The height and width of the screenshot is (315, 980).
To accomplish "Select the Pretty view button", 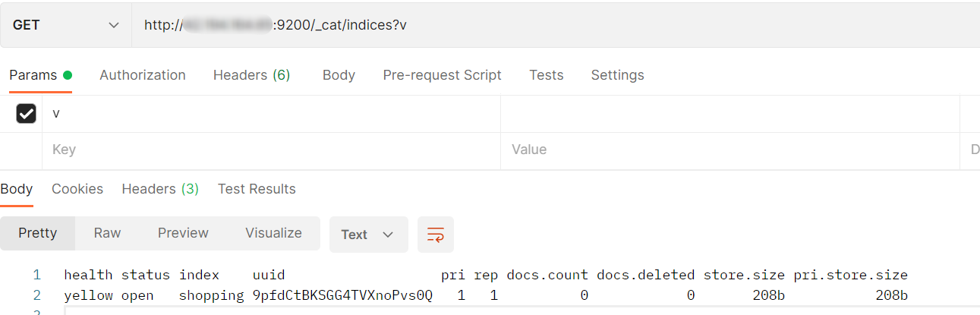I will [x=38, y=233].
